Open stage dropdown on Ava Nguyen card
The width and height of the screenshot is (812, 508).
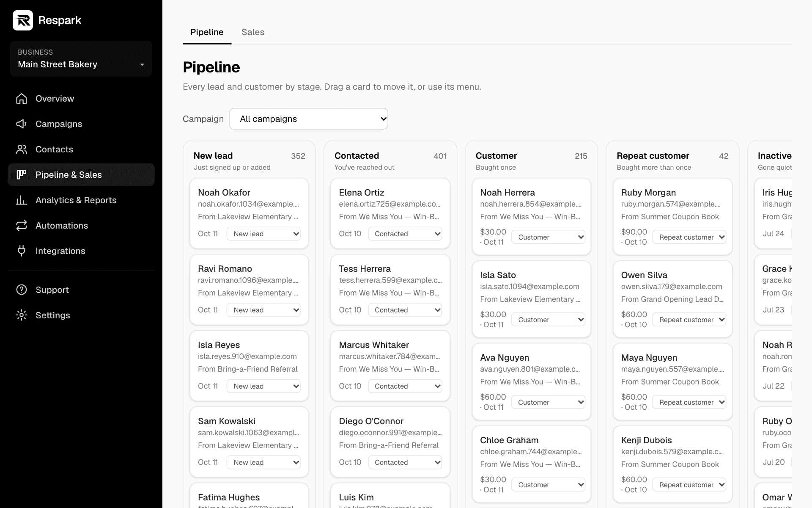click(x=549, y=402)
